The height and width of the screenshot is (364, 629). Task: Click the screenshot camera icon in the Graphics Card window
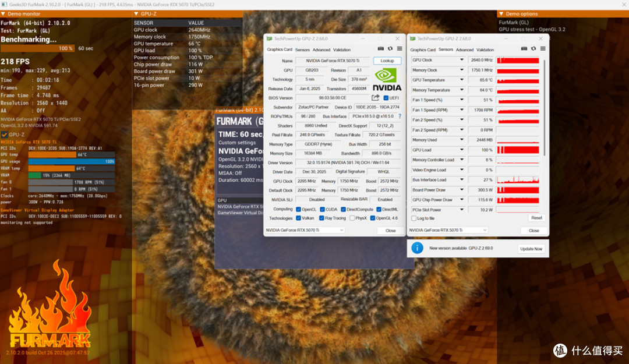click(x=381, y=48)
